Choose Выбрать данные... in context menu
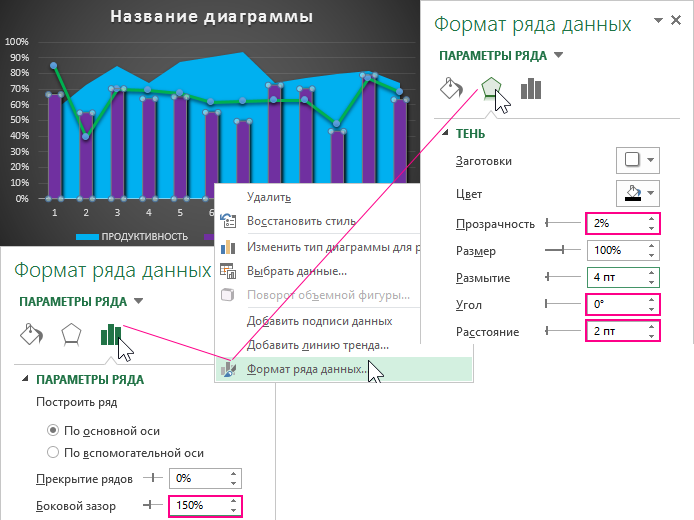694x520 pixels. point(297,271)
